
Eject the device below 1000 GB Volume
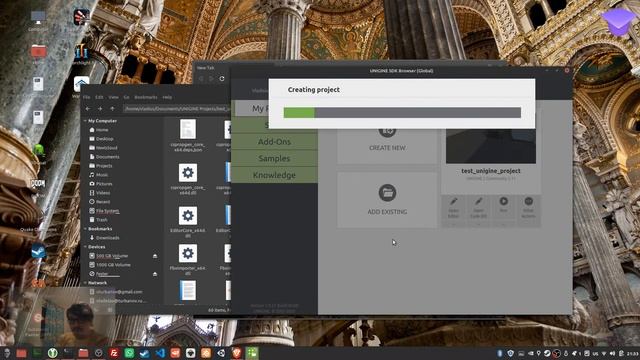[x=155, y=274]
